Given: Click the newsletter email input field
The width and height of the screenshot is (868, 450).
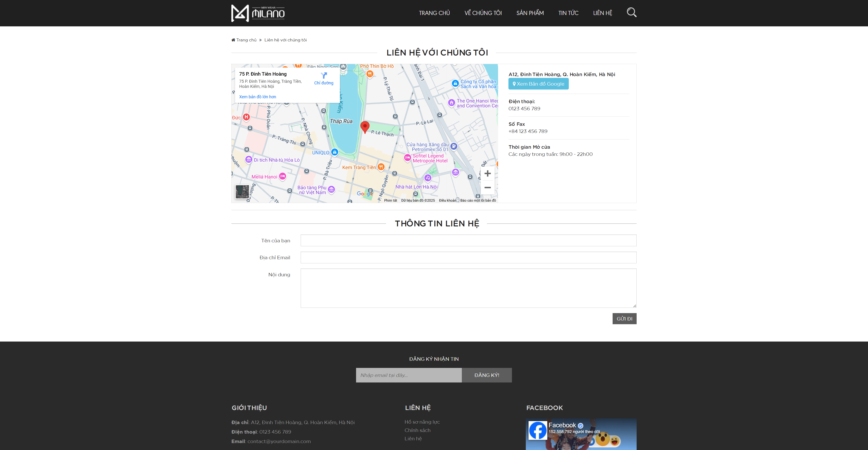Looking at the screenshot, I should point(408,375).
